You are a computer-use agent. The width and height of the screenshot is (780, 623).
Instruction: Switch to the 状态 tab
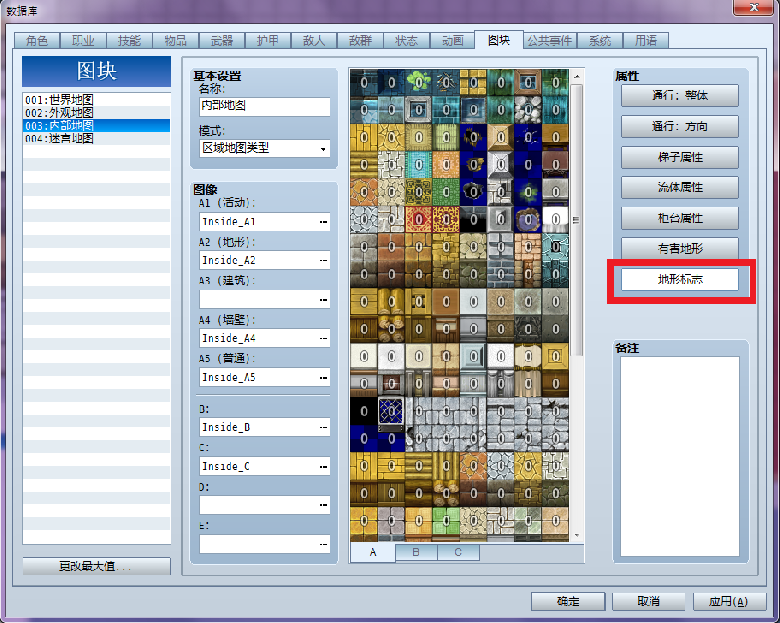pos(406,40)
